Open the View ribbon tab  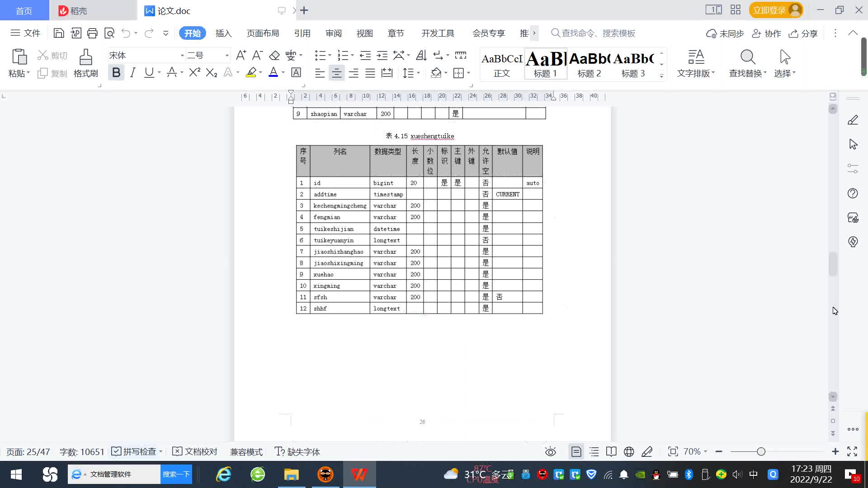coord(364,33)
